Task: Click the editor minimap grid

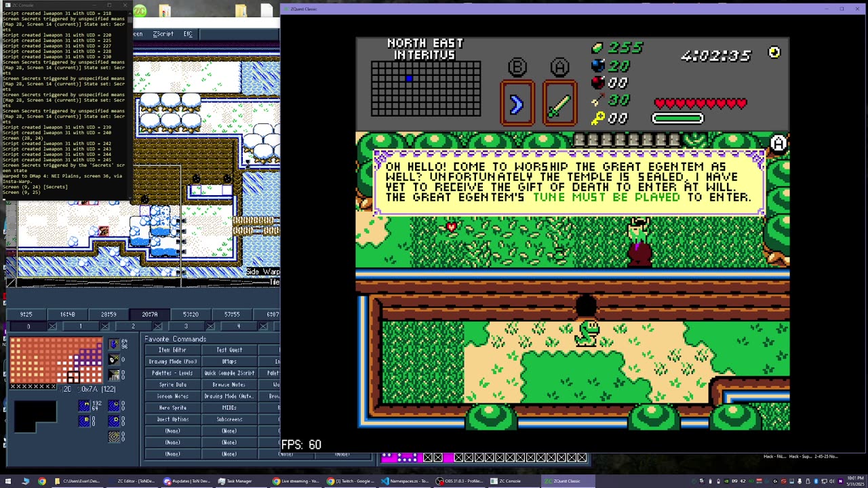Action: [x=56, y=360]
